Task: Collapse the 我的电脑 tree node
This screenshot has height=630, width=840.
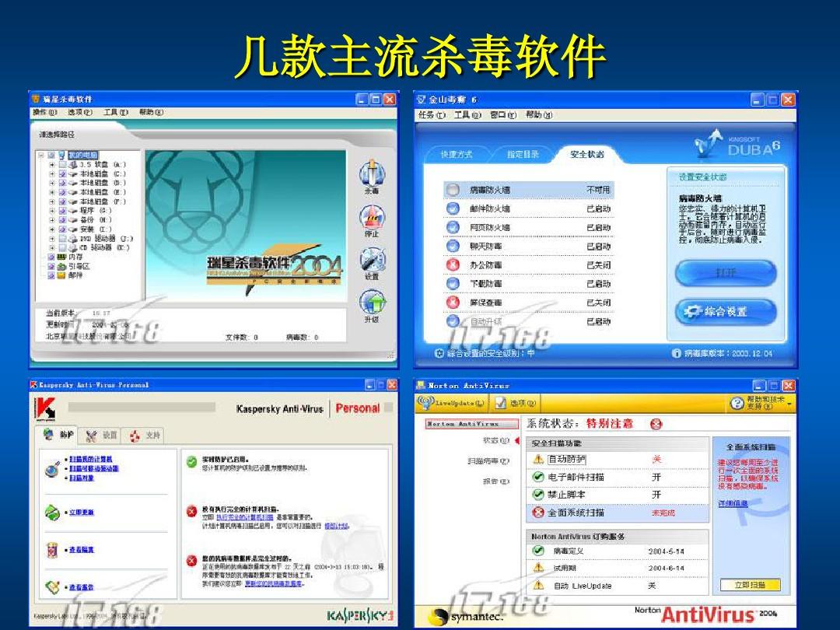Action: click(x=42, y=156)
